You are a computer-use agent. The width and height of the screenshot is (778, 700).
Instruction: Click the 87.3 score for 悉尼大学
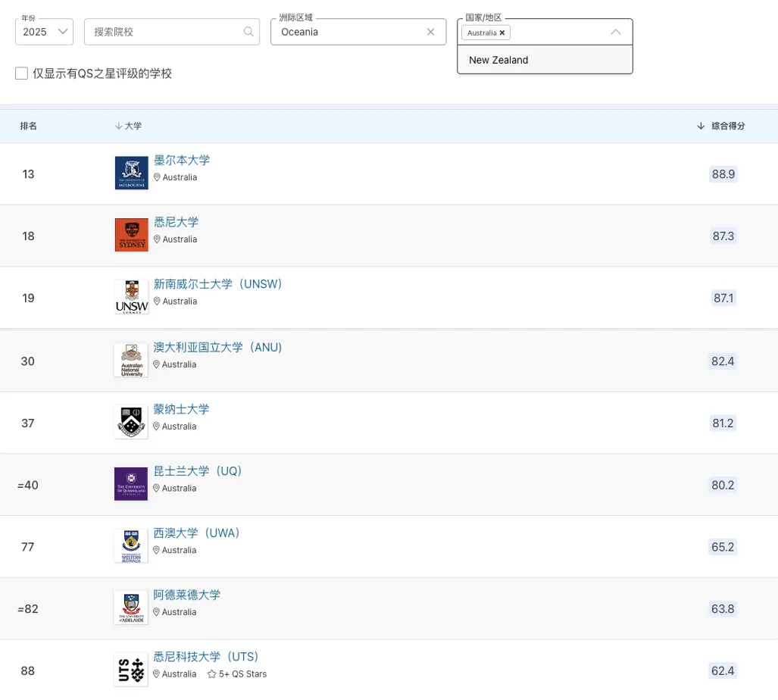click(x=723, y=236)
